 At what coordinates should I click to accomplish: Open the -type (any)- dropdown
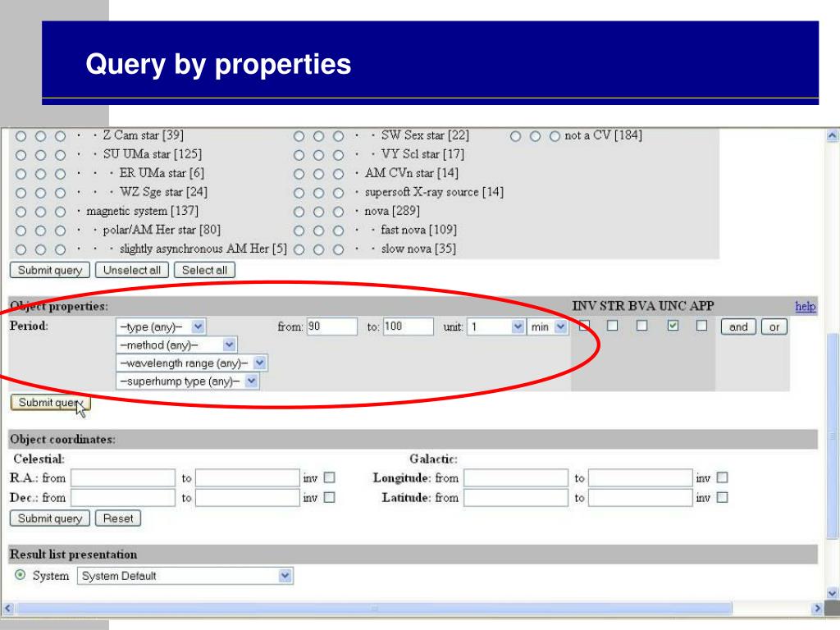pyautogui.click(x=161, y=326)
